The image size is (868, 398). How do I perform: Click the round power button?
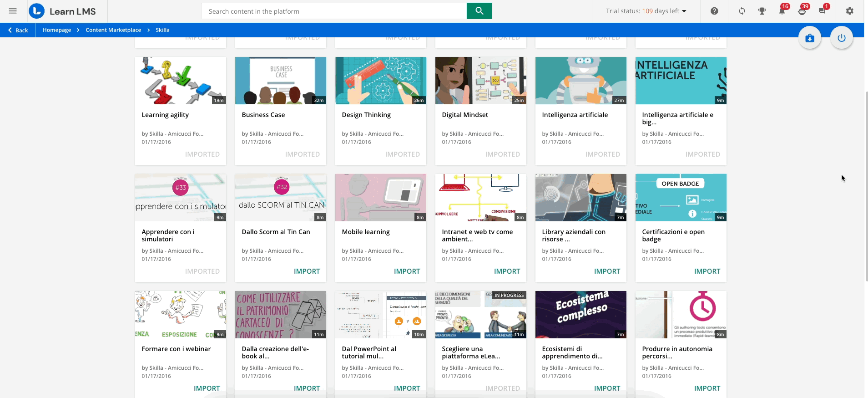click(841, 38)
